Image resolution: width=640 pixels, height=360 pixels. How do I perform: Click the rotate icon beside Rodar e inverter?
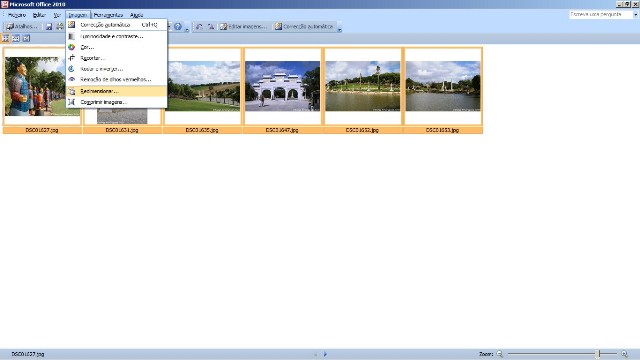[x=71, y=69]
